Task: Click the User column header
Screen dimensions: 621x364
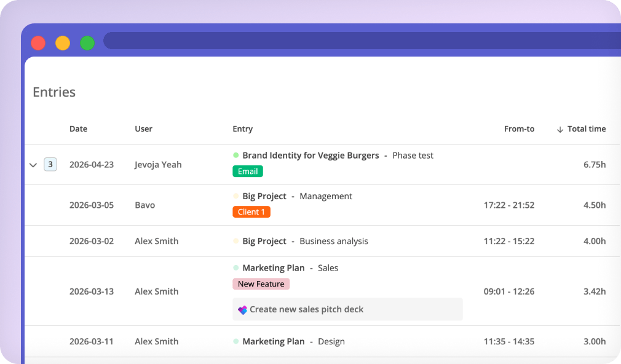Action: pyautogui.click(x=143, y=129)
